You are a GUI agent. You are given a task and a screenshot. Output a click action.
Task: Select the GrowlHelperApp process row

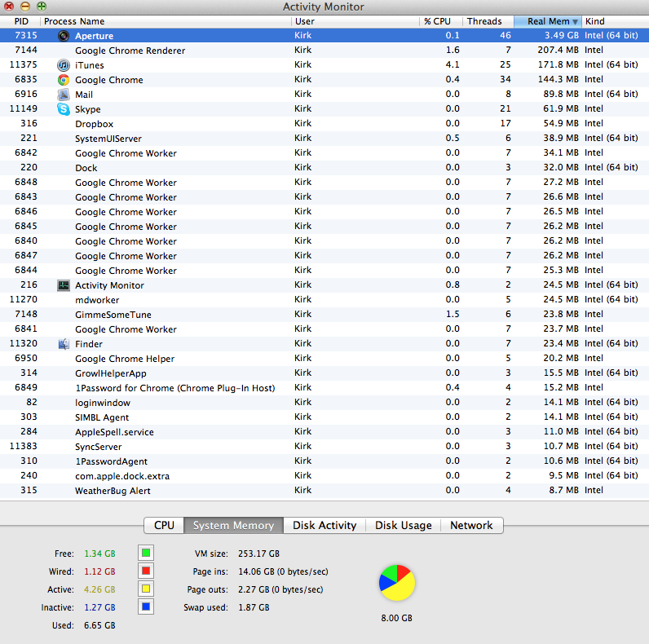pos(324,373)
